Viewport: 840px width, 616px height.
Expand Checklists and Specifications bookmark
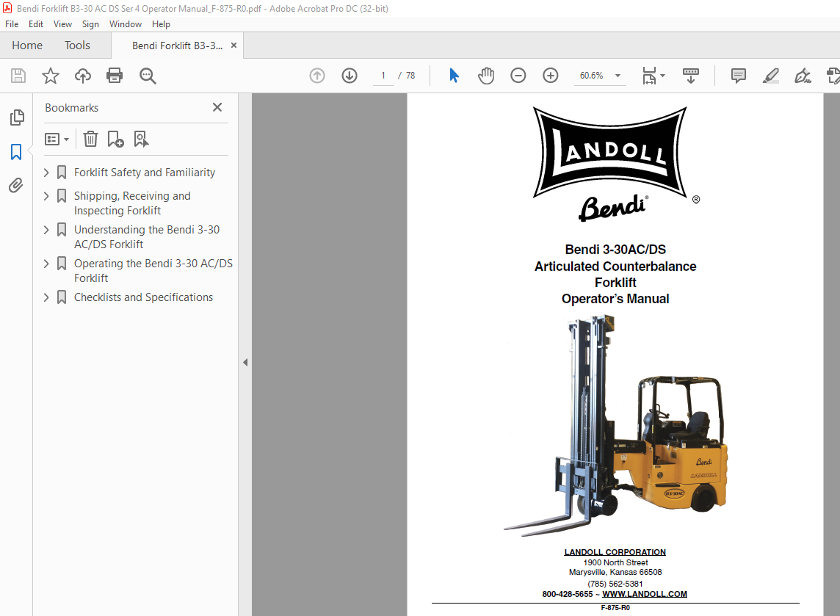pyautogui.click(x=46, y=297)
